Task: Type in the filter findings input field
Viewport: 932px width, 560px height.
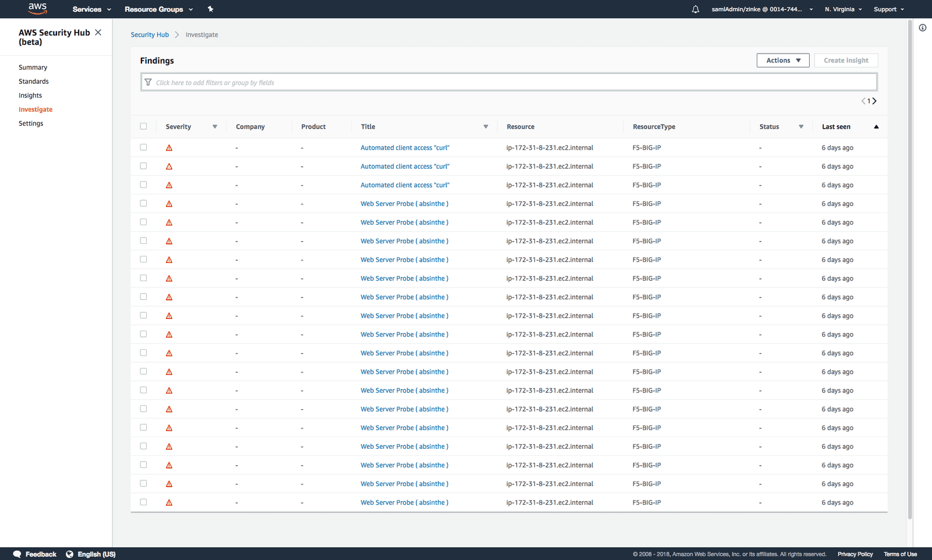Action: [x=408, y=81]
